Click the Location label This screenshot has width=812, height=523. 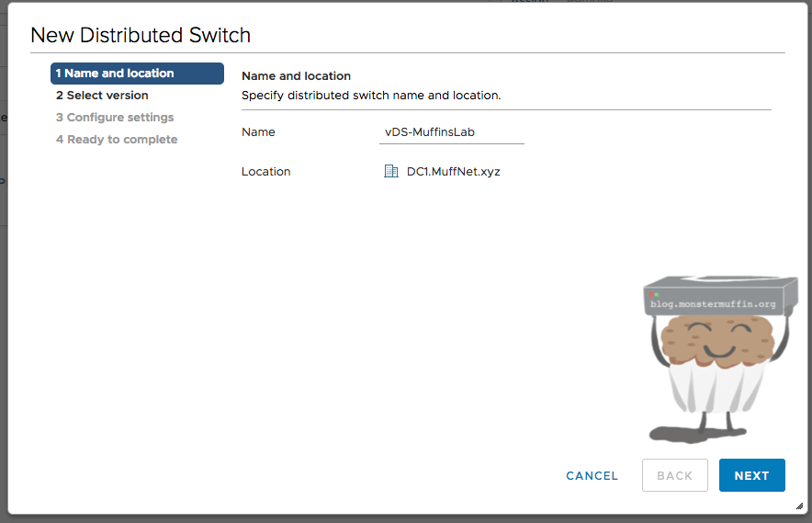pos(265,171)
